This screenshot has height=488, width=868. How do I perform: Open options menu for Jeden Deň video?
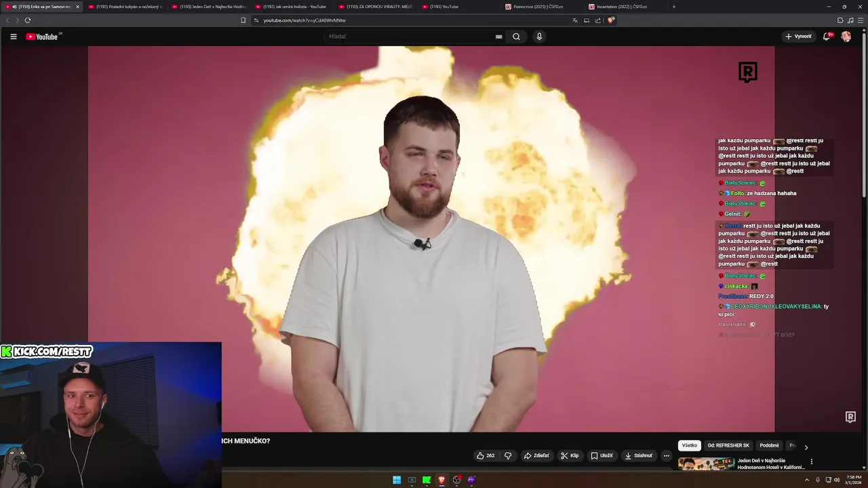(x=811, y=462)
